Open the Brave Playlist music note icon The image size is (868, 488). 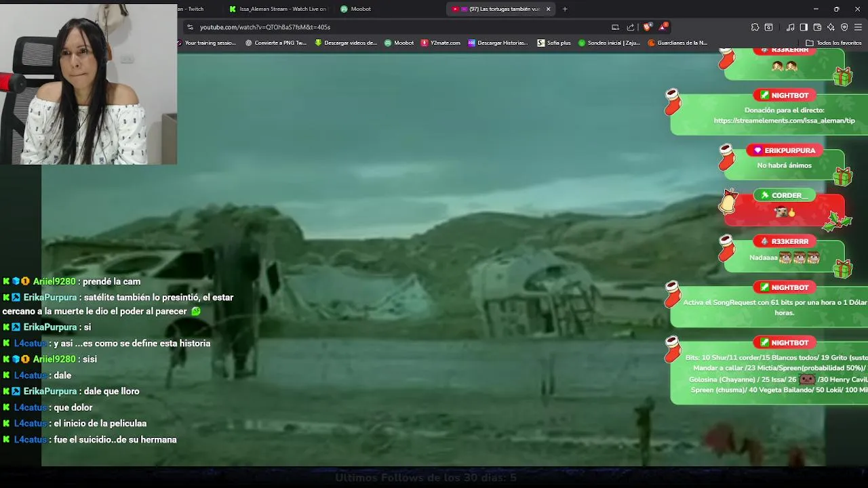(x=791, y=27)
